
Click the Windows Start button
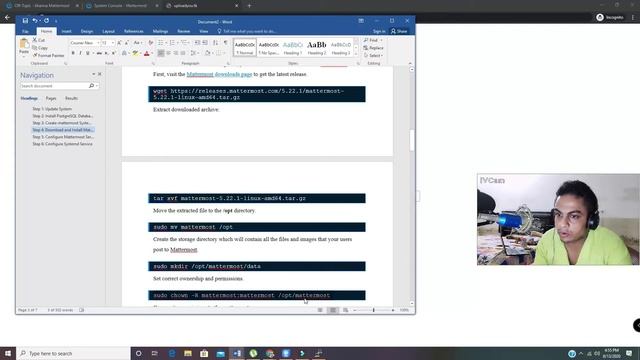point(8,353)
